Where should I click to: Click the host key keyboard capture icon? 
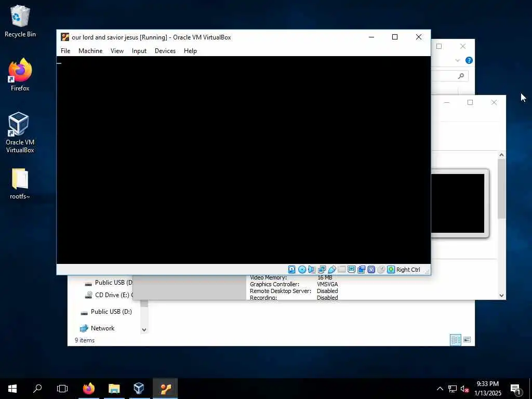(391, 270)
